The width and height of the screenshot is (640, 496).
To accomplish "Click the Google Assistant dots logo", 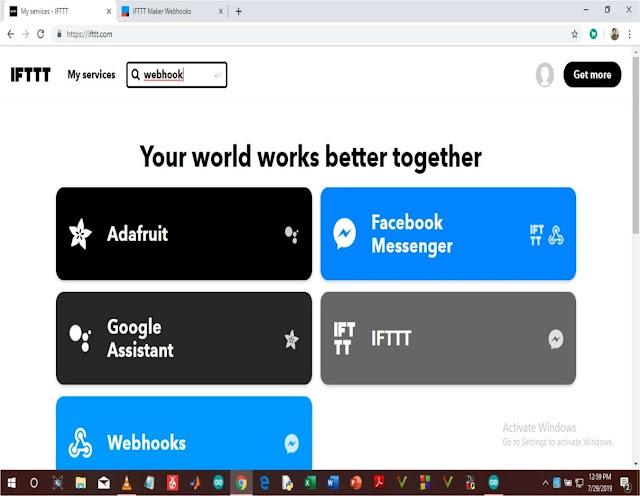I will (80, 338).
